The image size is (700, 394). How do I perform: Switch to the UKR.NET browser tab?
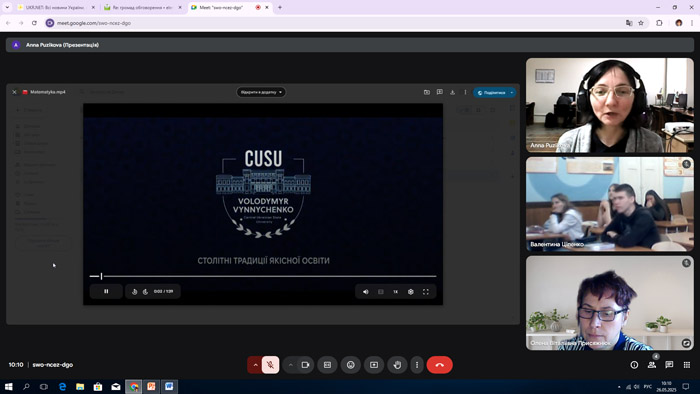(56, 8)
